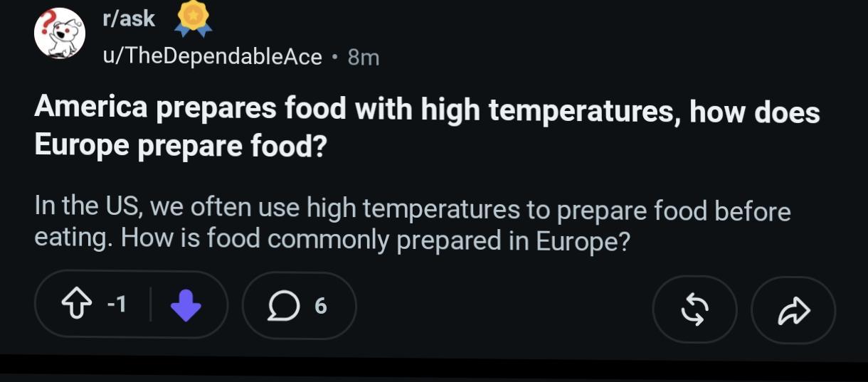Click the comment count number 6
Screen dimensions: 868x382
tap(321, 306)
